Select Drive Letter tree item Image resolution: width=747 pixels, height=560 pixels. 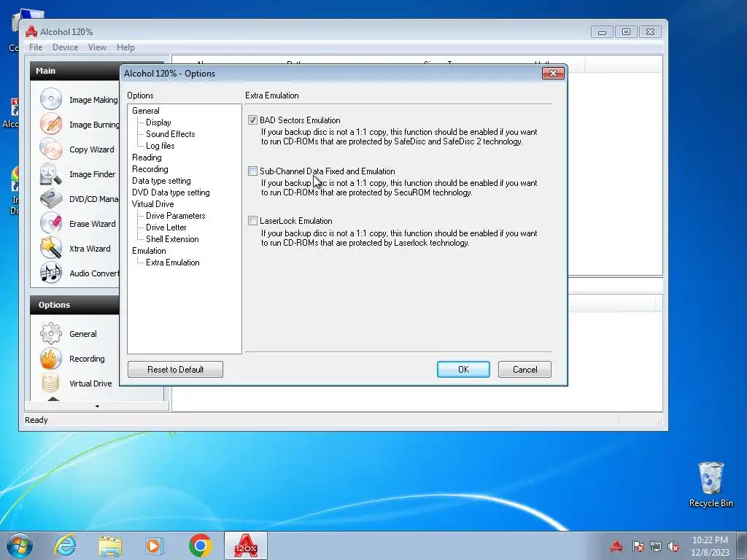click(166, 227)
